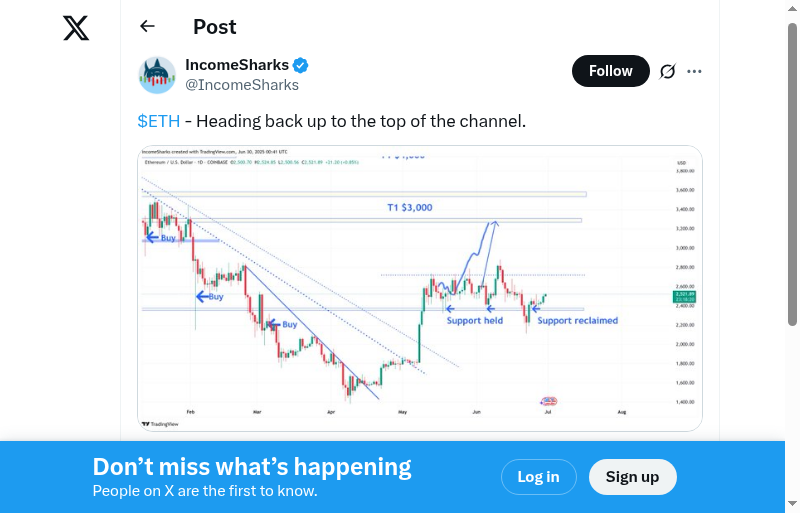The height and width of the screenshot is (513, 800).
Task: Click the Post heading text
Action: [215, 27]
